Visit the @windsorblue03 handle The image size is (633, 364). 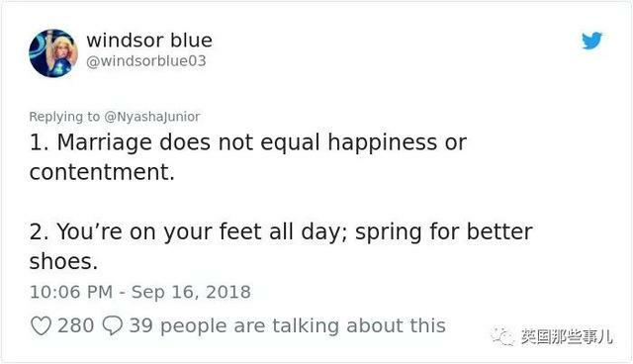(146, 61)
